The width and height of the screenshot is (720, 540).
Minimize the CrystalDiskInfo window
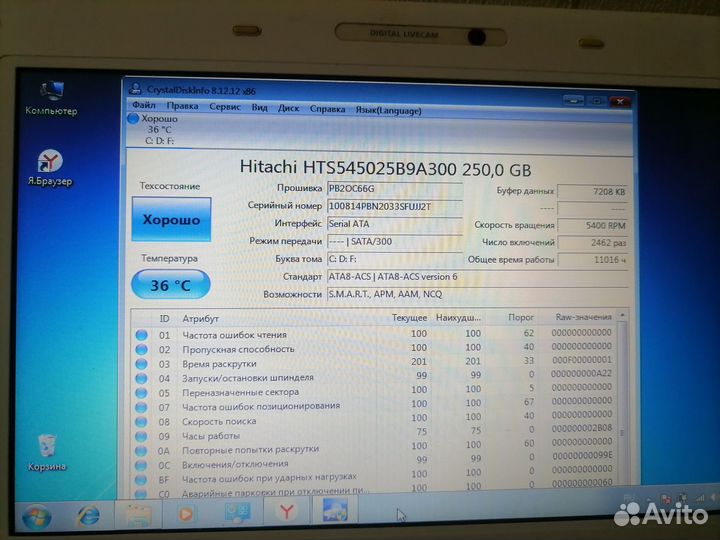pos(574,100)
